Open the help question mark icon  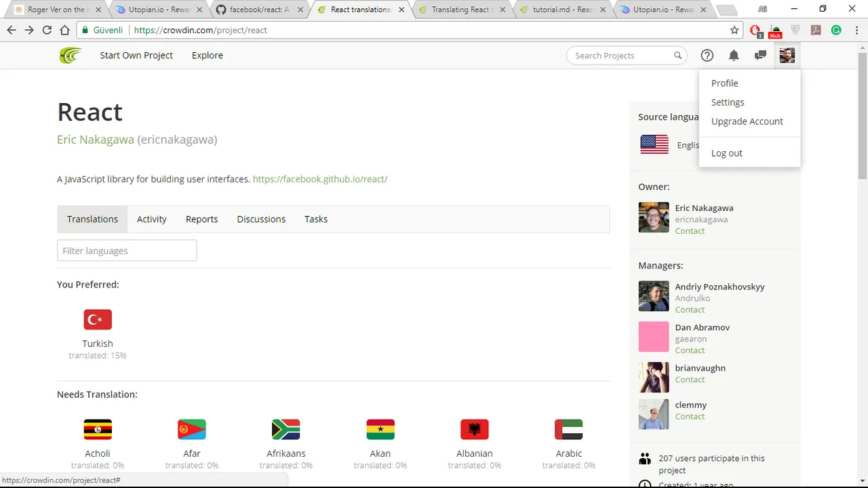pos(707,56)
